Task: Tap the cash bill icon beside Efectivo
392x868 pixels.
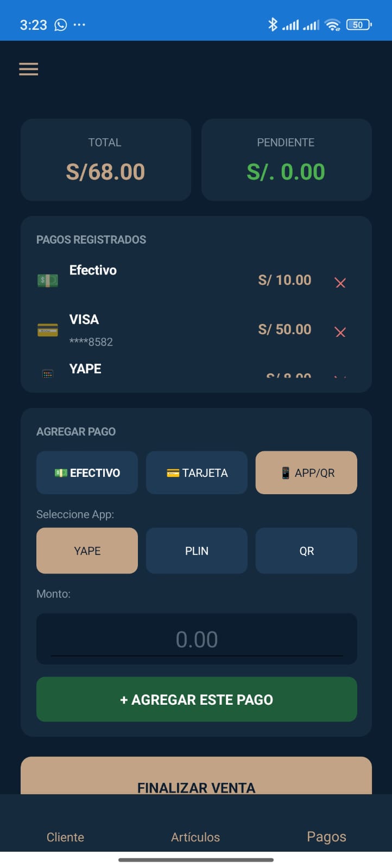Action: tap(48, 280)
